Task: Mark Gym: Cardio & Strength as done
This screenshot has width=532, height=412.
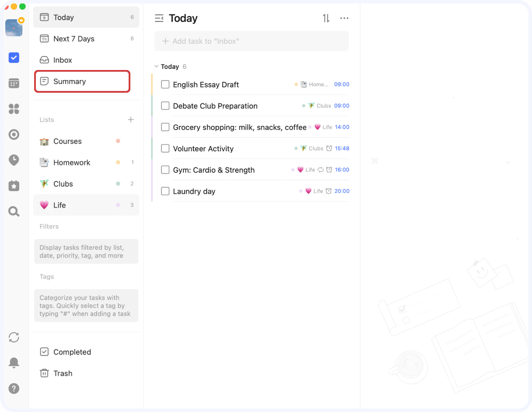Action: tap(165, 170)
